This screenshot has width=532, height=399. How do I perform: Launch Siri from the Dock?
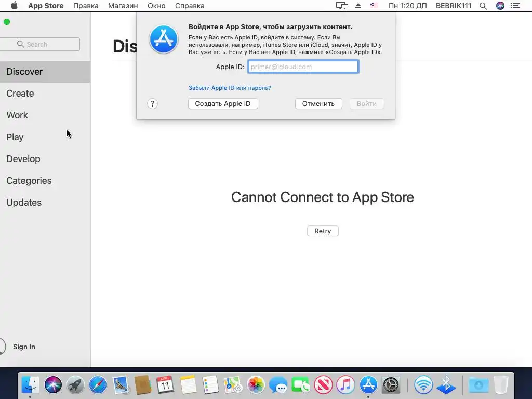point(54,385)
